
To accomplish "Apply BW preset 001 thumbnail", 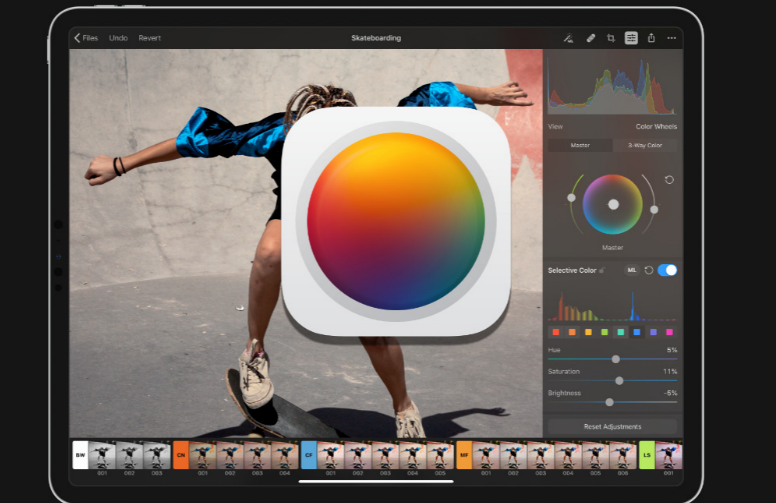I will [102, 455].
